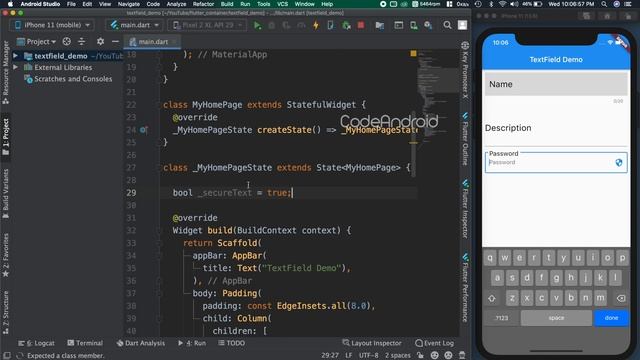640x360 pixels.
Task: Open the Apple menu
Action: 10,4
